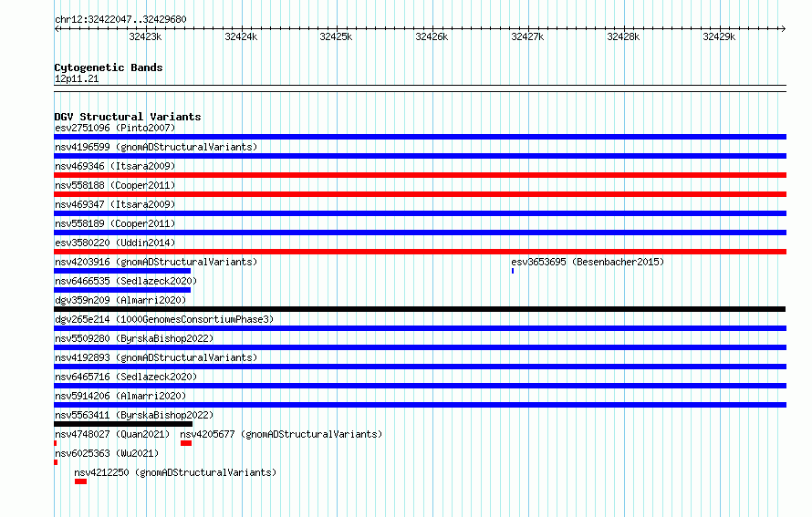
Task: Select the red bar under nsv469346
Action: [x=420, y=175]
